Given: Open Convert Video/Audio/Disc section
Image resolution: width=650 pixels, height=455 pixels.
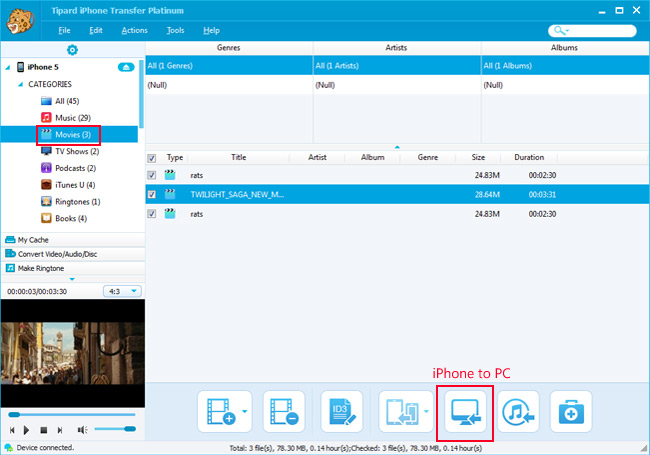Looking at the screenshot, I should 73,254.
